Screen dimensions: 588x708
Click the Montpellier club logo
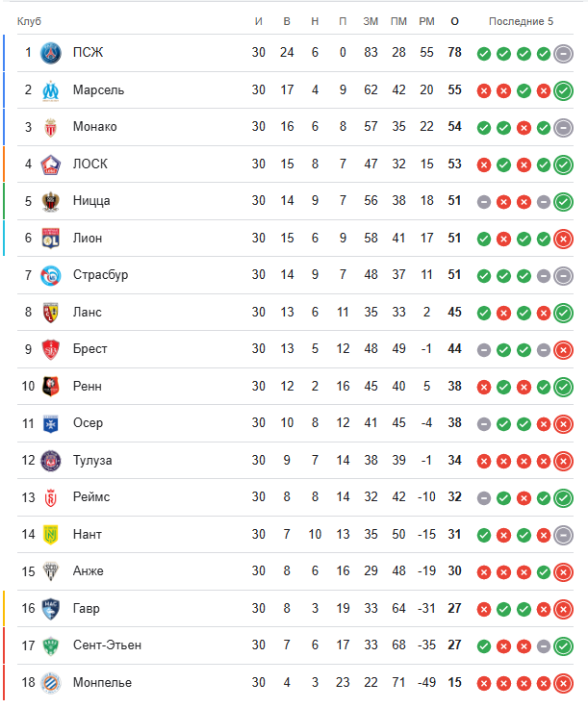pyautogui.click(x=51, y=683)
